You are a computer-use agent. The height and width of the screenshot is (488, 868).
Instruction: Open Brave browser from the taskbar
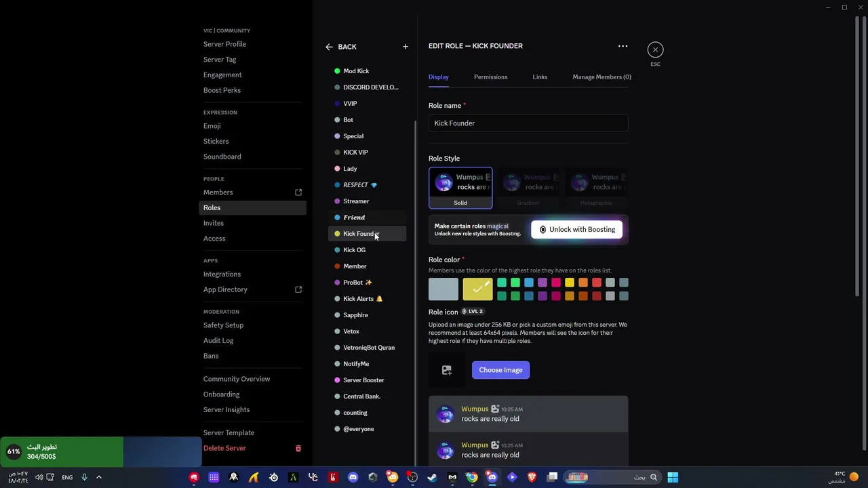pyautogui.click(x=532, y=477)
